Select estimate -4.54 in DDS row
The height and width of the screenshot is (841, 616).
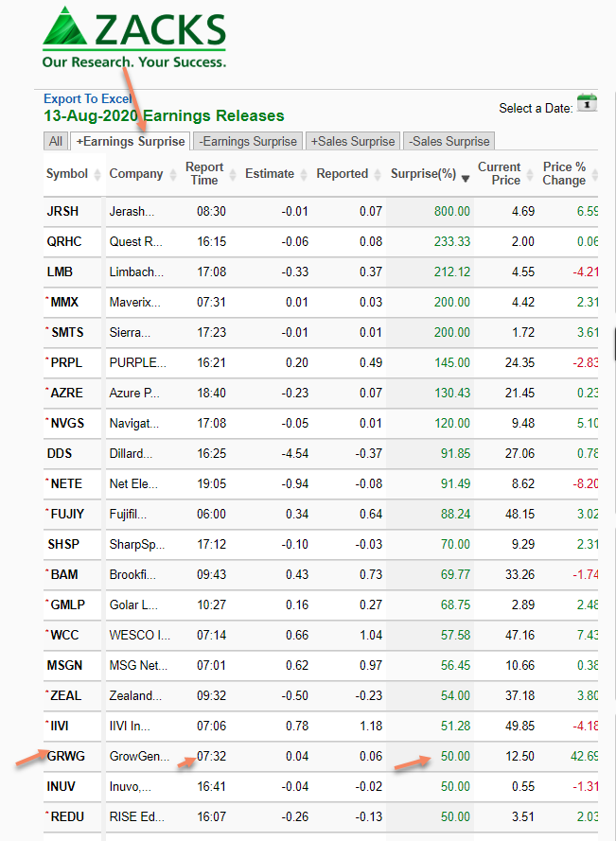295,454
